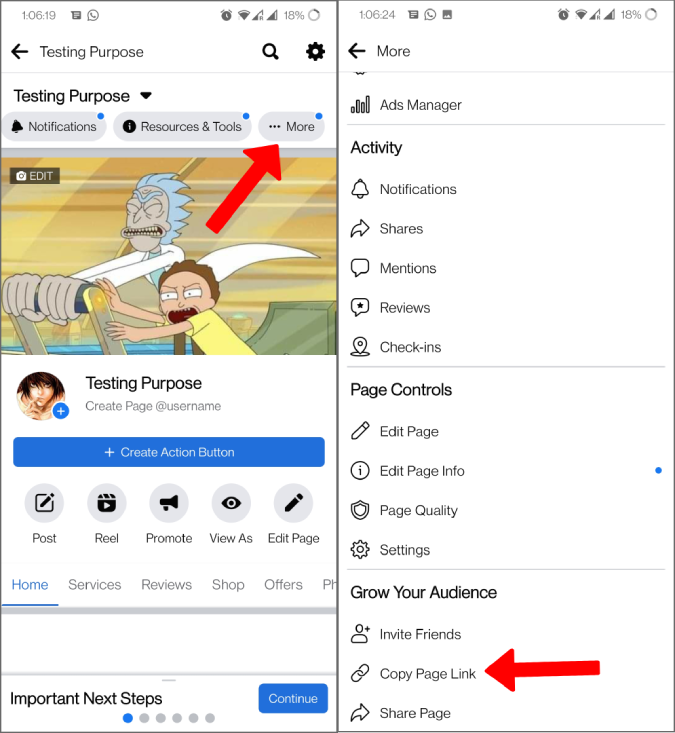Open Resources & Tools pill
This screenshot has height=733, width=675.
point(182,126)
